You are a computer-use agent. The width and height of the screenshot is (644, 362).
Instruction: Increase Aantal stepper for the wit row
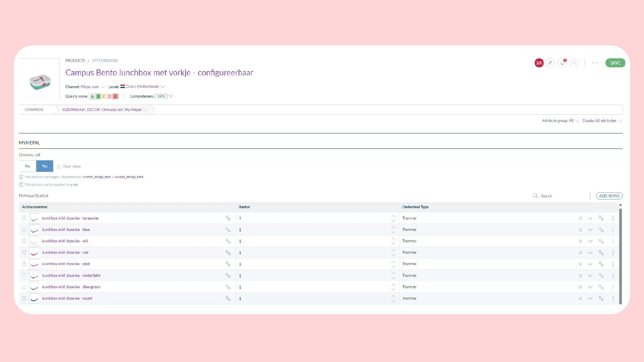pyautogui.click(x=393, y=239)
